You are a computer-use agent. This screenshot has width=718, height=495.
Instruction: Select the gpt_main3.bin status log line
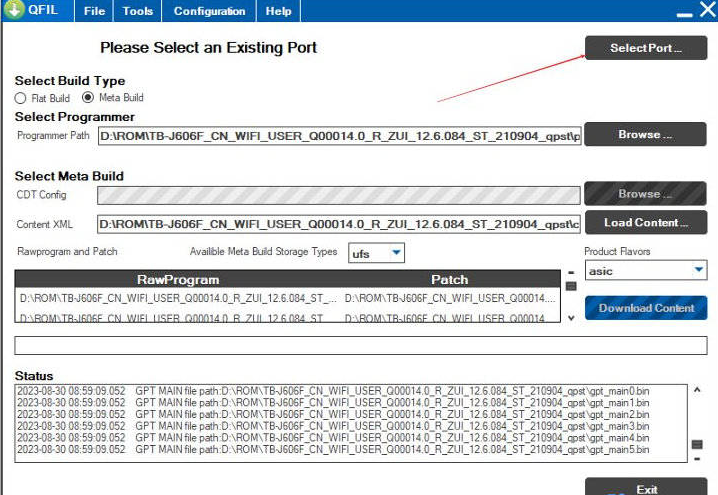click(x=333, y=426)
